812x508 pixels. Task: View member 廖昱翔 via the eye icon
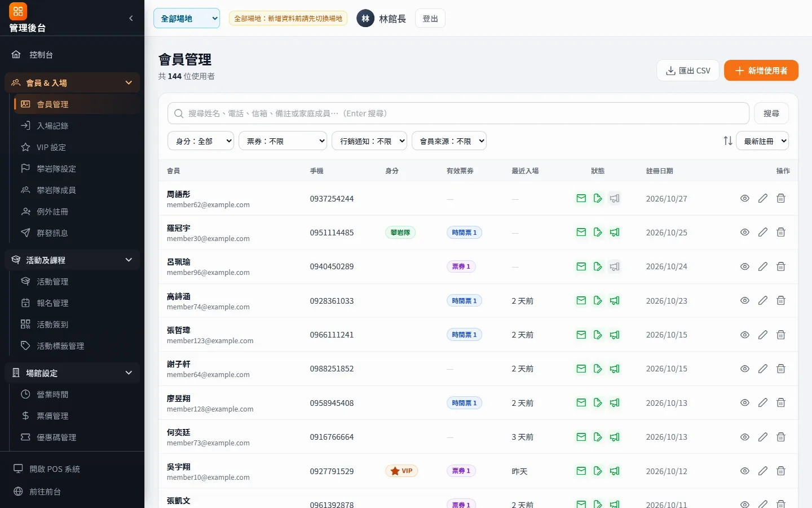pyautogui.click(x=745, y=403)
